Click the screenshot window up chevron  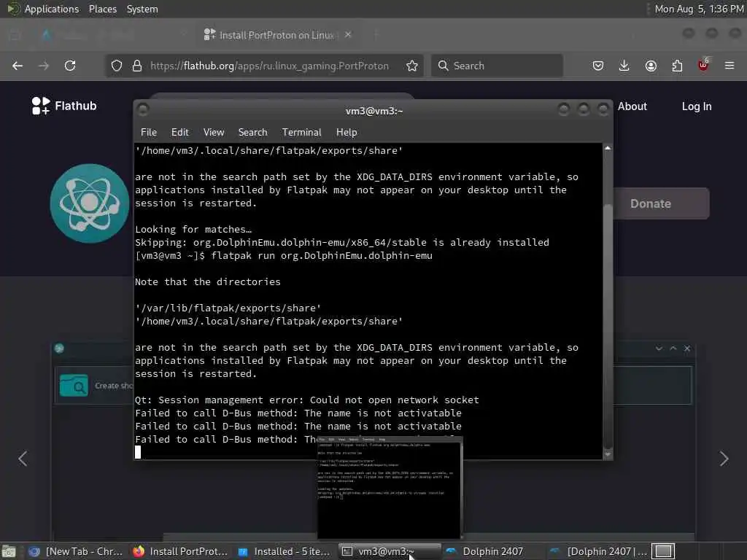[673, 349]
